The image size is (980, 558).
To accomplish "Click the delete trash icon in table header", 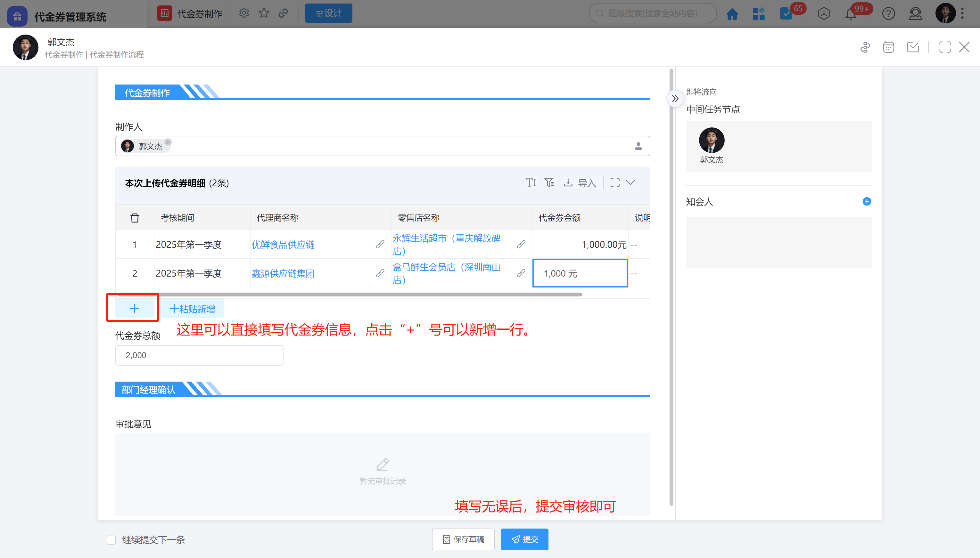I will [135, 218].
